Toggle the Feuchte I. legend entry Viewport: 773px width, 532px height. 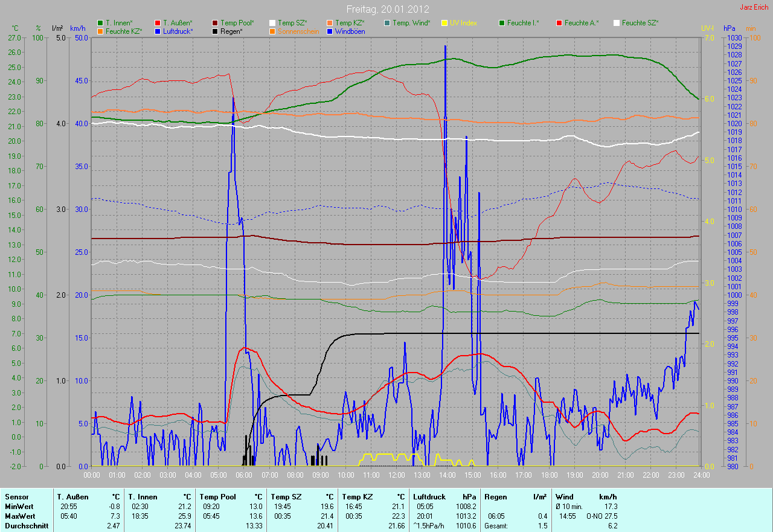[523, 23]
